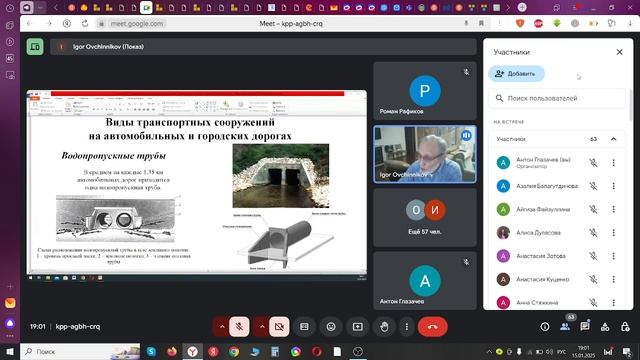Reload the page in browser toolbar
The height and width of the screenshot is (360, 640).
pos(85,24)
